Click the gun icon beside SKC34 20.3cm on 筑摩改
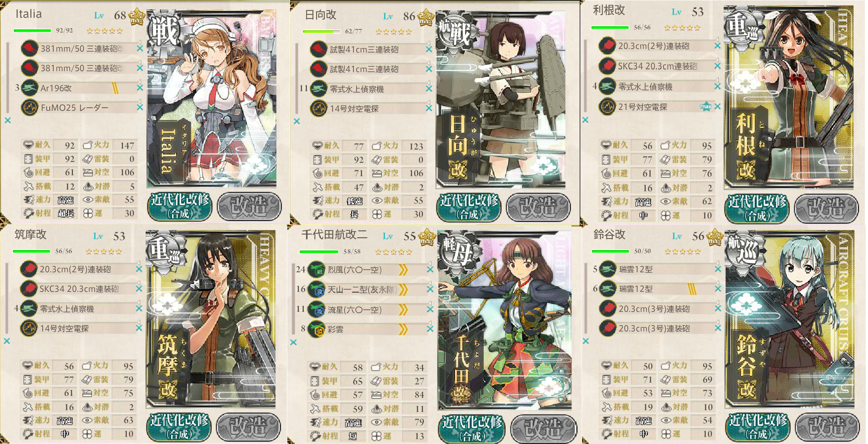The height and width of the screenshot is (444, 868). pos(29,289)
